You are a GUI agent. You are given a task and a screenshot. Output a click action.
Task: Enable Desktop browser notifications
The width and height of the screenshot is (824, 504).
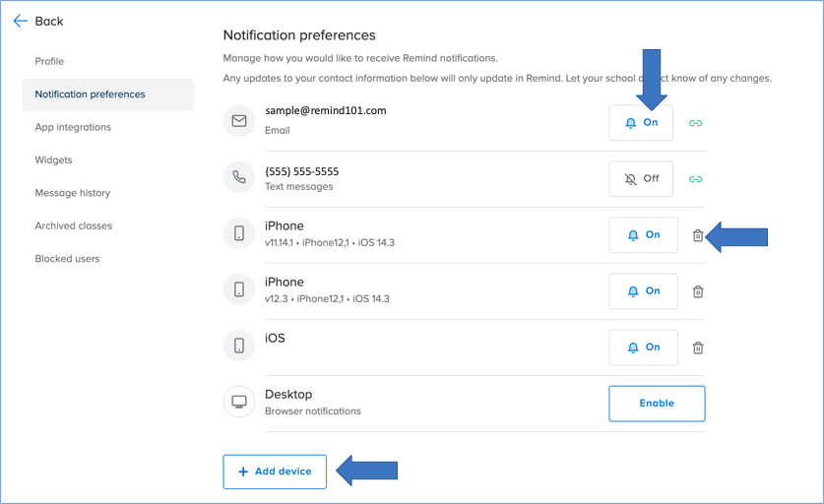pos(657,404)
